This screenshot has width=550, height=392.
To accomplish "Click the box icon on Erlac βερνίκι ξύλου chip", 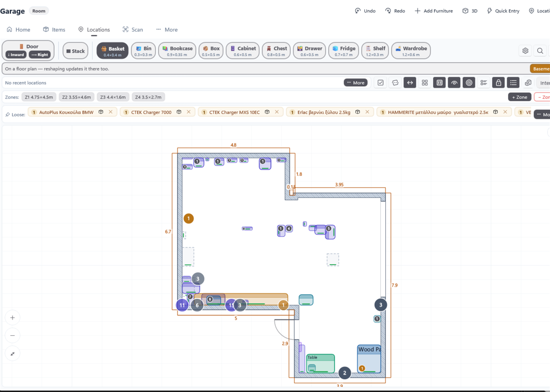I will pos(357,112).
